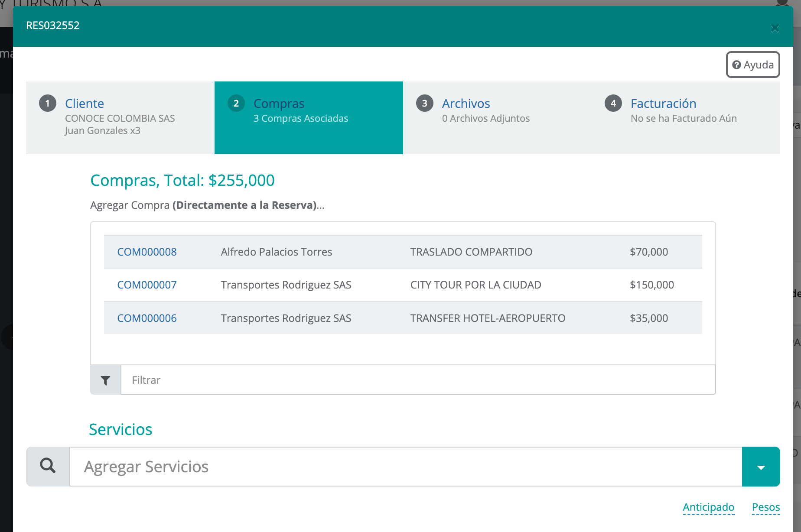Screen dimensions: 801x532
Task: Open purchase COM000008 link
Action: click(x=147, y=252)
